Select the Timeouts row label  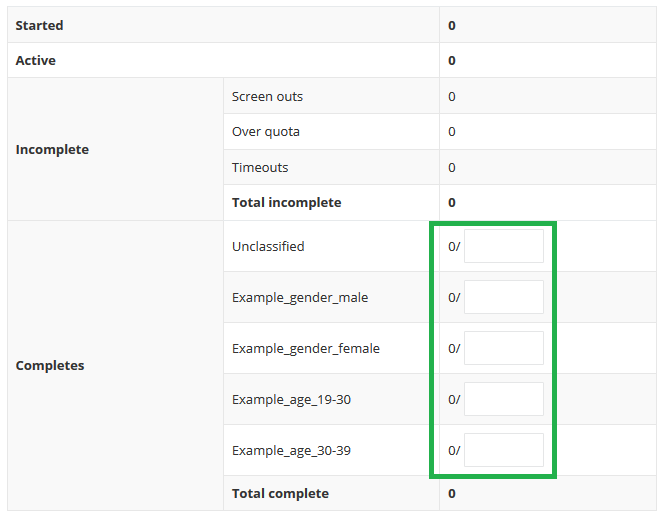click(260, 167)
